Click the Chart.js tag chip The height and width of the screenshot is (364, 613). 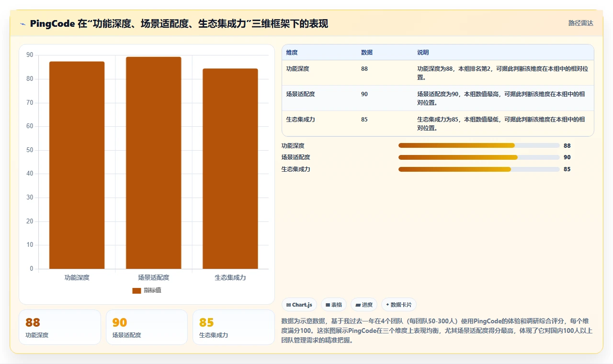[x=299, y=305]
